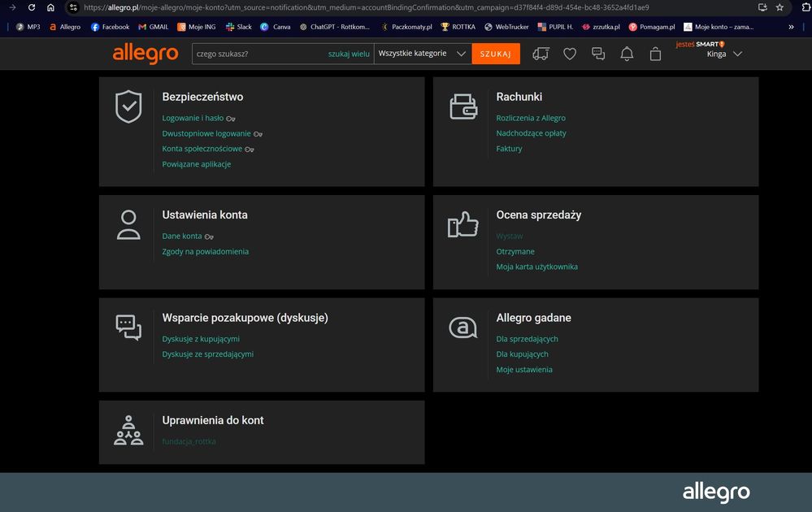The image size is (812, 512).
Task: Open the Allegro bookmark in bookmarks bar
Action: click(x=65, y=27)
